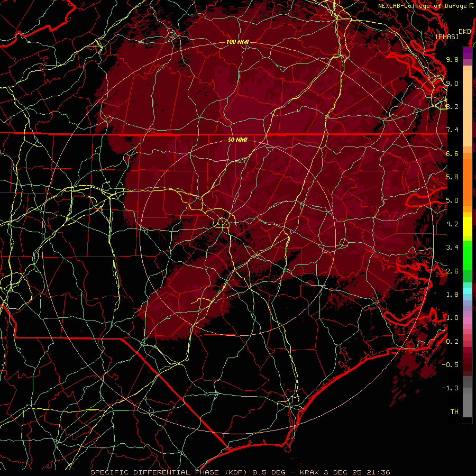Pick the orange band of the colorbar
This screenshot has width=476, height=476.
(x=467, y=182)
